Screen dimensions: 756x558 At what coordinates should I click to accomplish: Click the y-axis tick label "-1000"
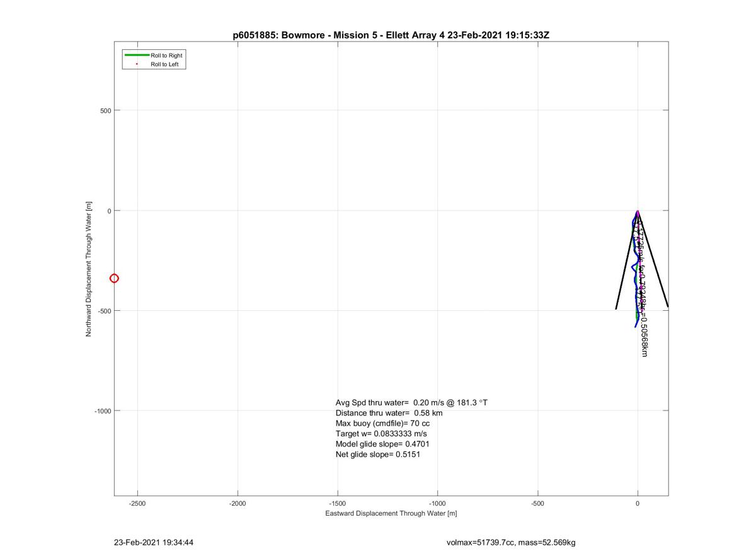[103, 411]
